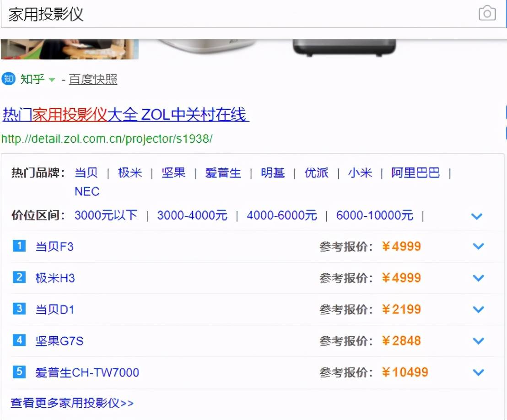Select the 极米 brand filter
507x420 pixels.
(x=130, y=173)
